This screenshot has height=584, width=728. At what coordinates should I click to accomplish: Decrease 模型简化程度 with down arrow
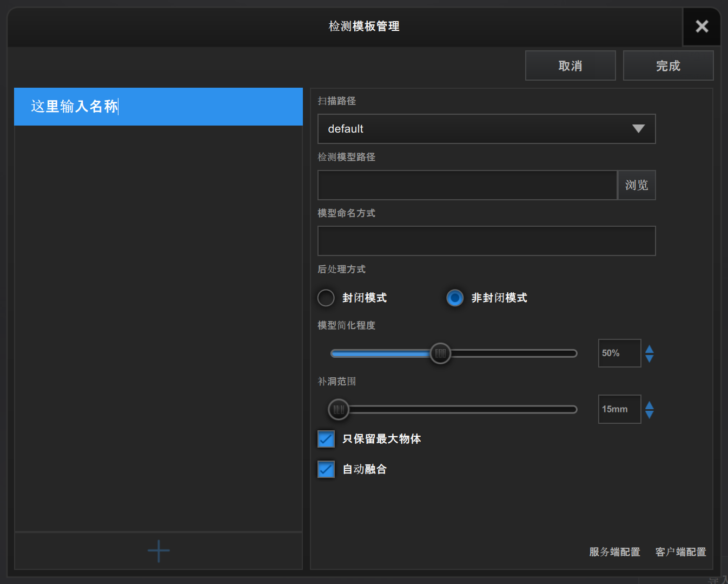coord(650,358)
